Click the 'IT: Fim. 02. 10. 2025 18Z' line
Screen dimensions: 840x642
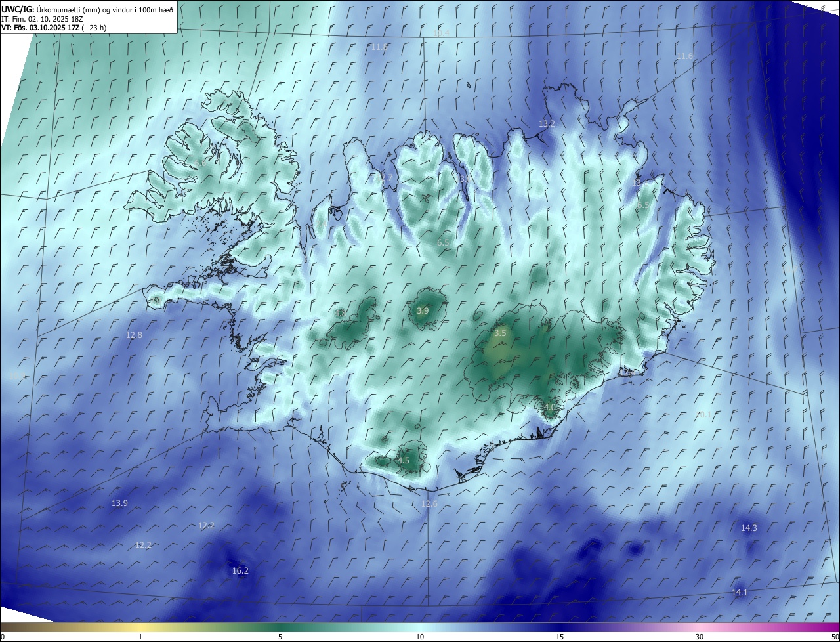pos(42,19)
